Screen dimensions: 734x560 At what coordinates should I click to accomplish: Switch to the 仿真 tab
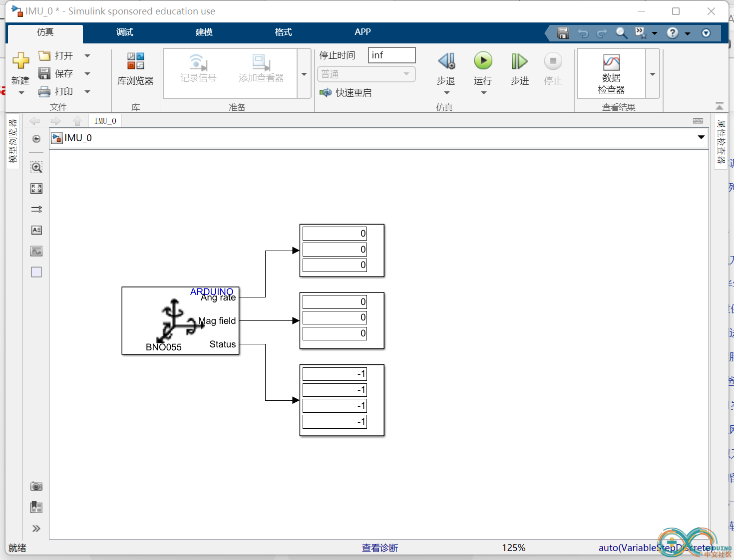(45, 32)
